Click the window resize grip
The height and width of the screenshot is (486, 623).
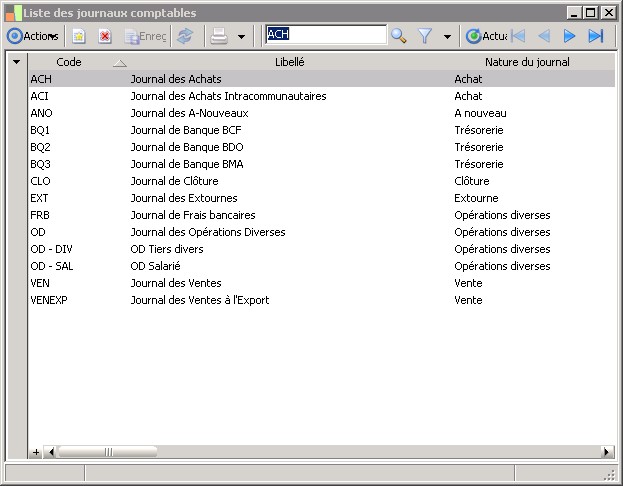point(609,475)
